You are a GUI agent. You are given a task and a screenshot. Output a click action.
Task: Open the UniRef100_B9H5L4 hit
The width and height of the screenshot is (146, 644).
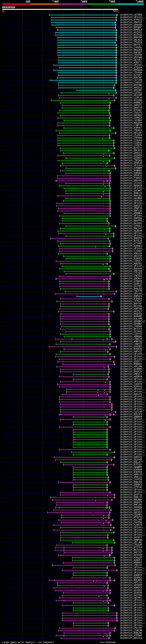click(131, 30)
